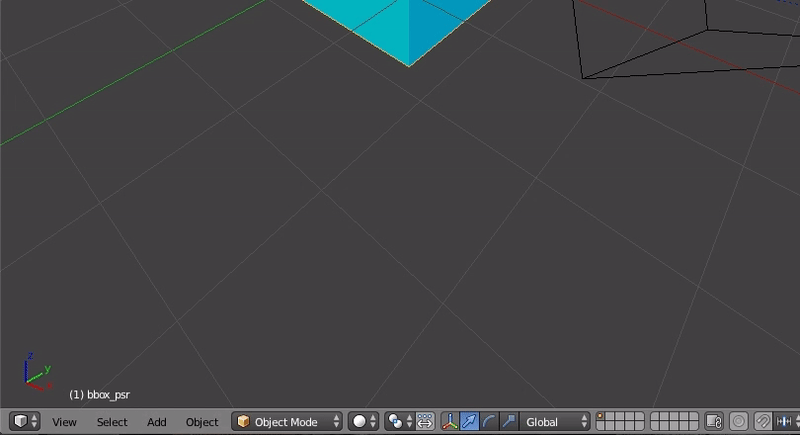Open the editor type selector cube icon
800x435 pixels.
24,422
